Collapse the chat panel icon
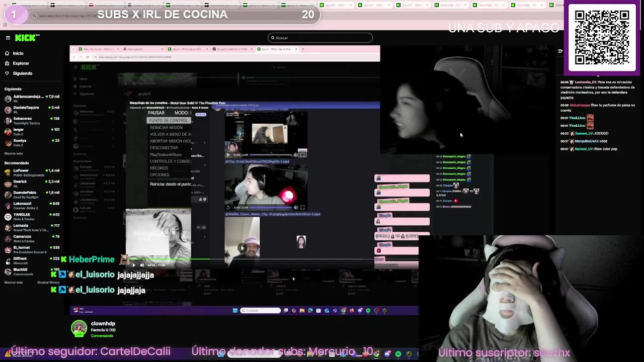The height and width of the screenshot is (362, 644). (x=560, y=51)
